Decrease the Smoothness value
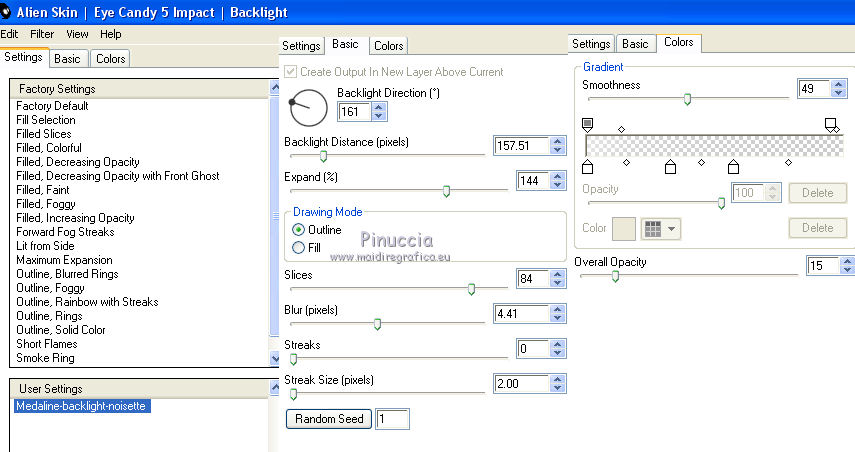This screenshot has height=452, width=855. pyautogui.click(x=839, y=93)
